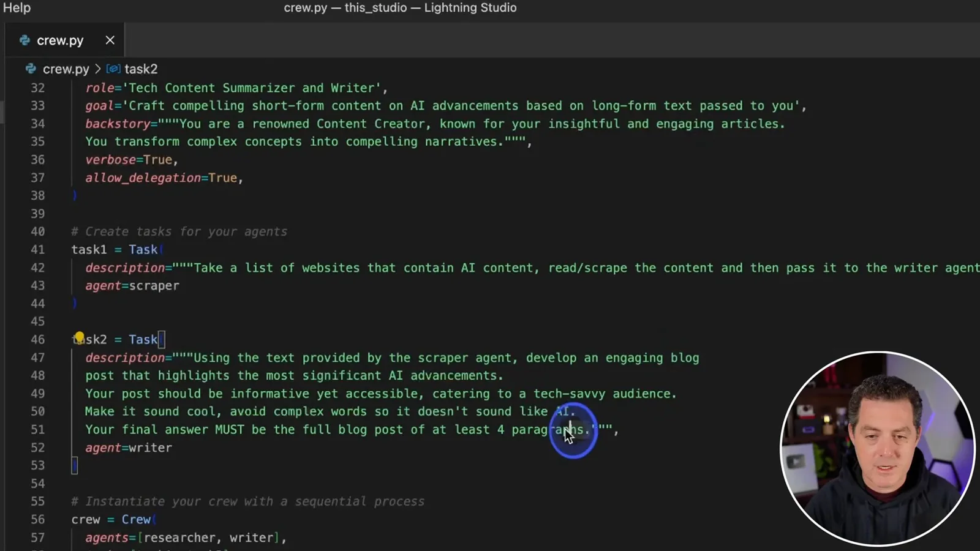Click the line starting "goal='Craft compelling short-form content"
This screenshot has width=980, height=551.
(x=446, y=106)
